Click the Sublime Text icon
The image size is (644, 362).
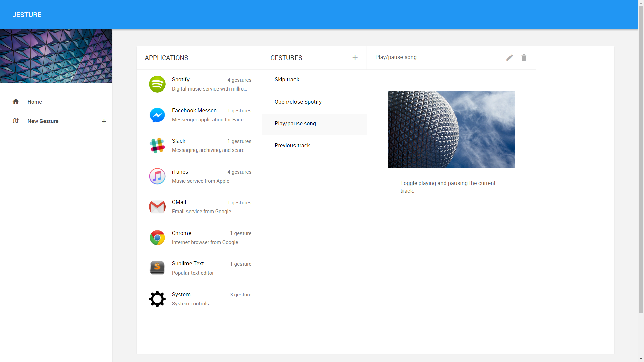[157, 268]
